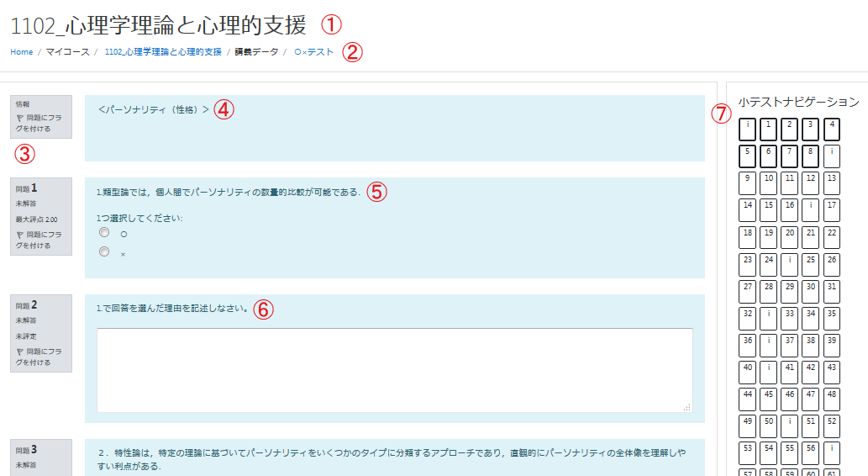Screen dimensions: 868x476
Task: Navigate to question 30 in quiz navigation
Action: pyautogui.click(x=811, y=291)
